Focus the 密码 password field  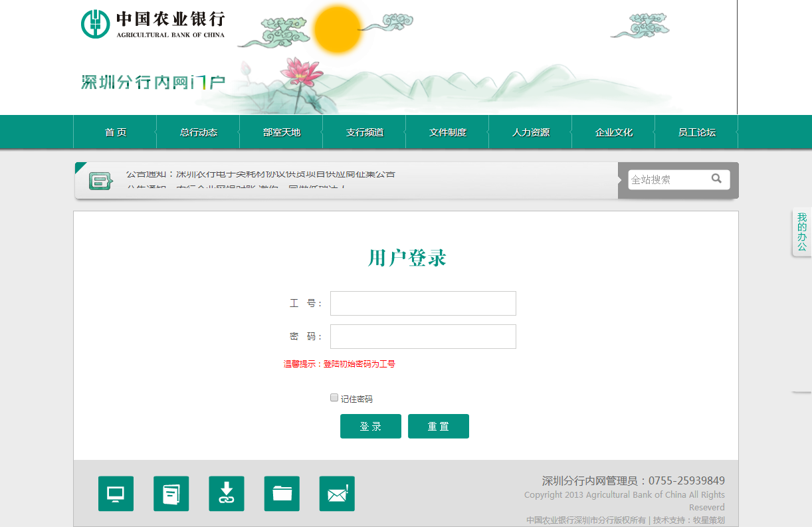point(423,337)
